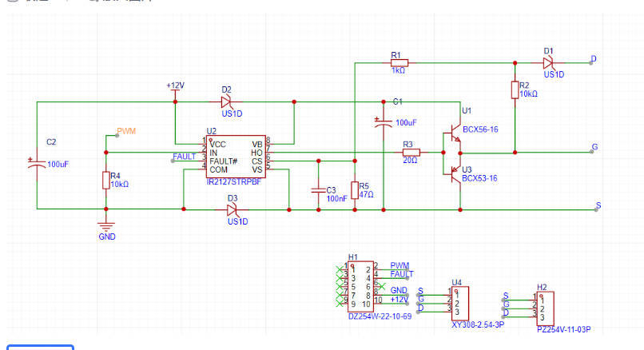Select the 3-pin connector H2
Image resolution: width=644 pixels, height=350 pixels.
(547, 307)
